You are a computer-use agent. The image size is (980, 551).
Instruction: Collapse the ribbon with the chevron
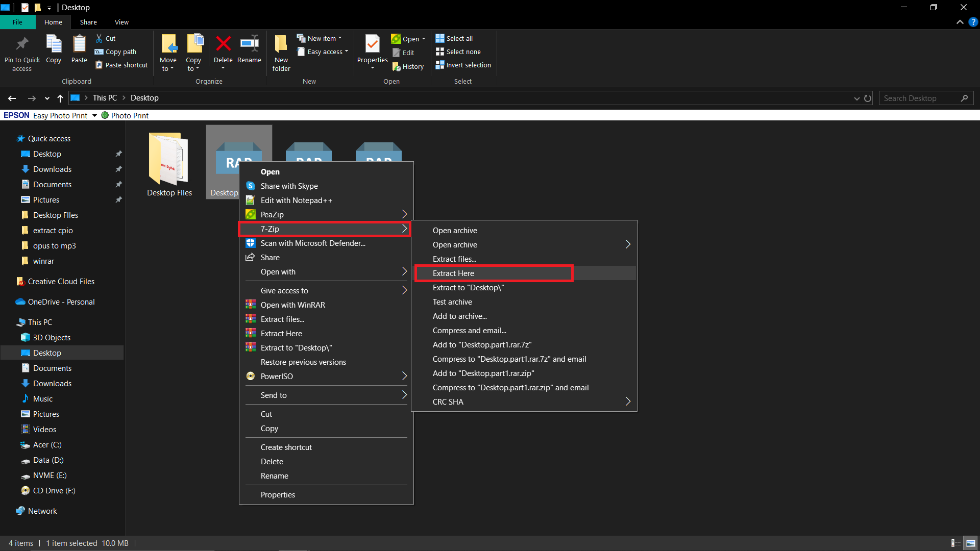960,22
